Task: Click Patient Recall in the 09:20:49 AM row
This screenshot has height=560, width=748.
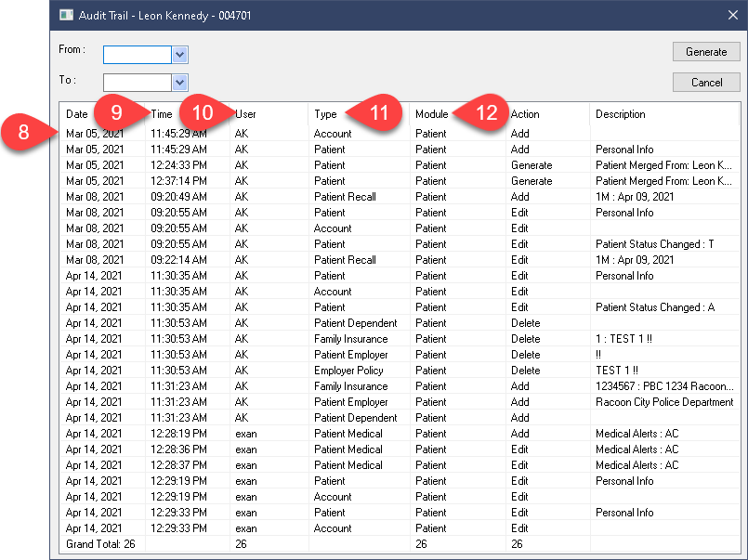Action: click(345, 197)
